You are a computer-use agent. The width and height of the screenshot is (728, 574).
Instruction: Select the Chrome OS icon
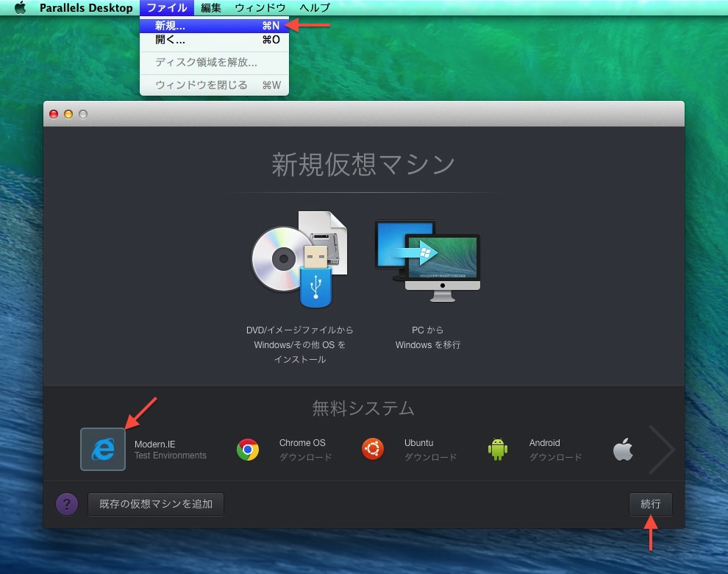click(x=248, y=450)
